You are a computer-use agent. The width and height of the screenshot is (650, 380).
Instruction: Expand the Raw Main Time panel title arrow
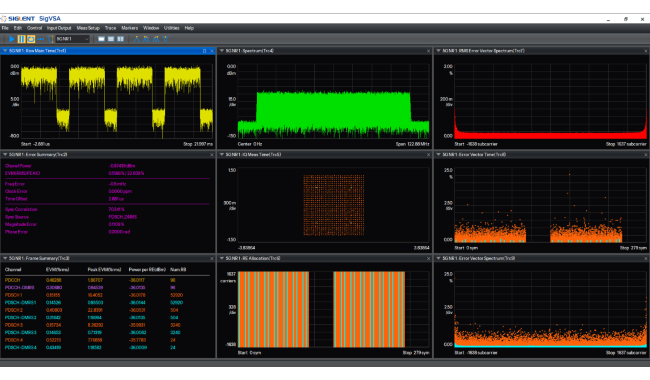[x=5, y=51]
